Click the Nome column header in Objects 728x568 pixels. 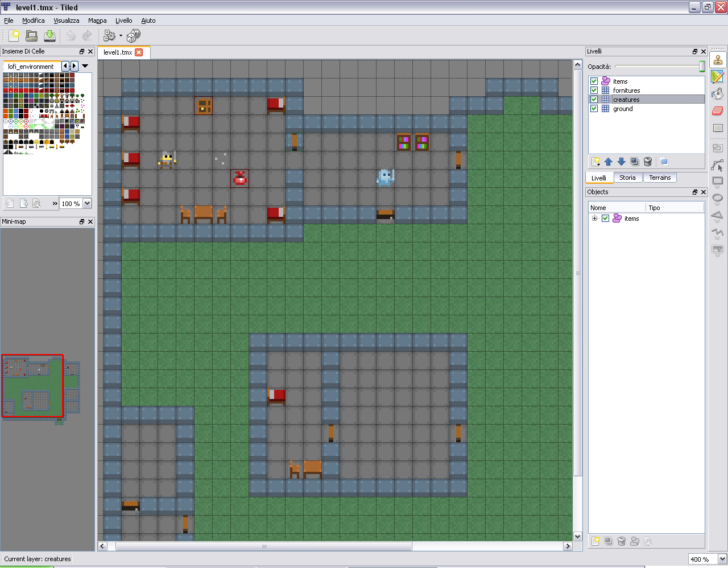click(617, 208)
